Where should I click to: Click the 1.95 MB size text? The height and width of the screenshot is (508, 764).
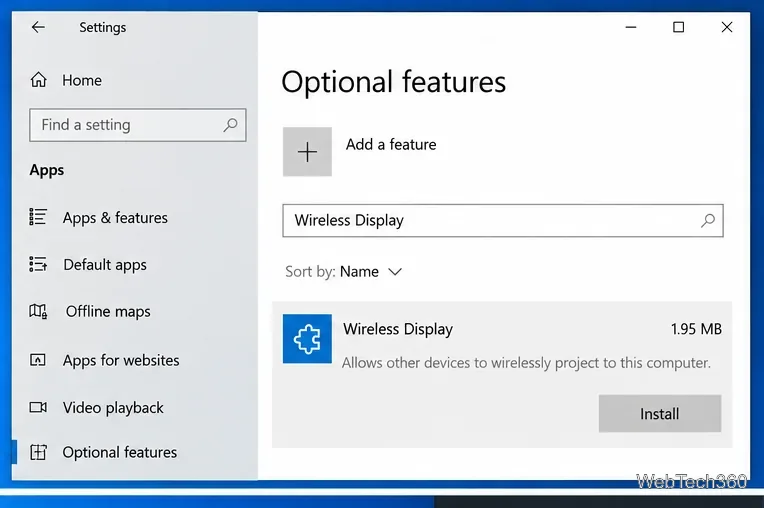[696, 329]
